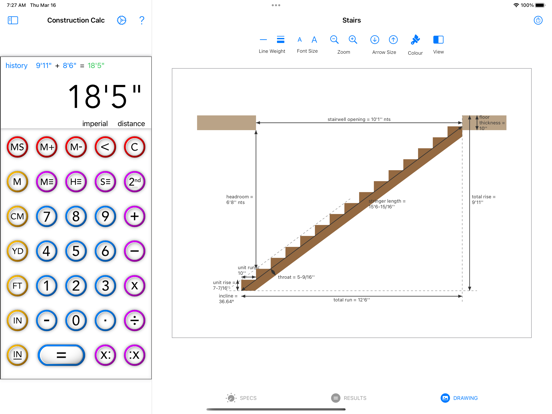Tap the circular icon at top right
The width and height of the screenshot is (552, 414).
pos(538,20)
